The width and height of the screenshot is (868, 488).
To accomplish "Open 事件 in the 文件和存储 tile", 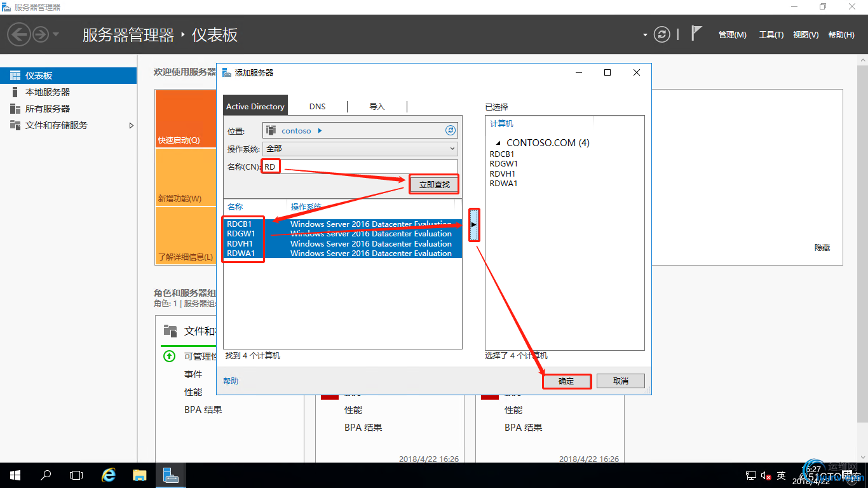I will [x=193, y=374].
